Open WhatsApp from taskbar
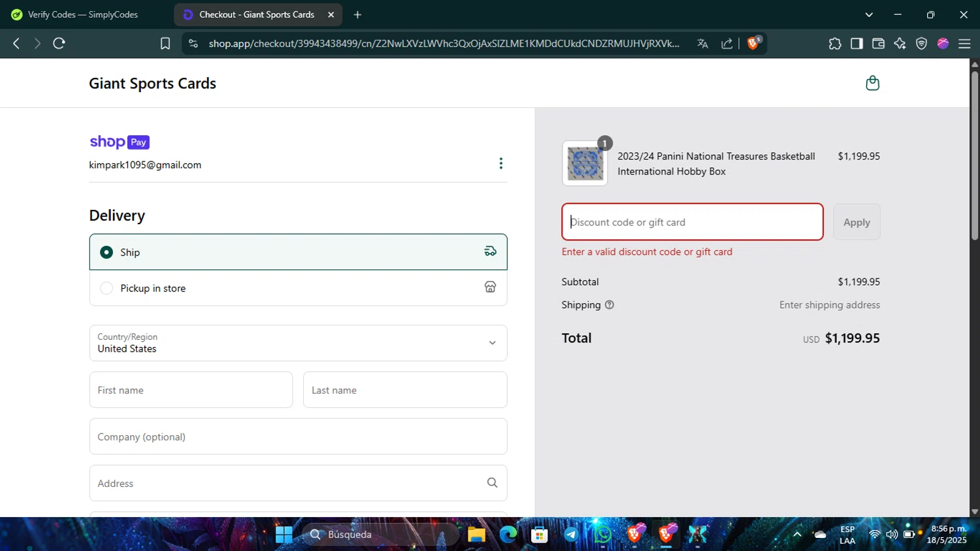 [x=602, y=535]
